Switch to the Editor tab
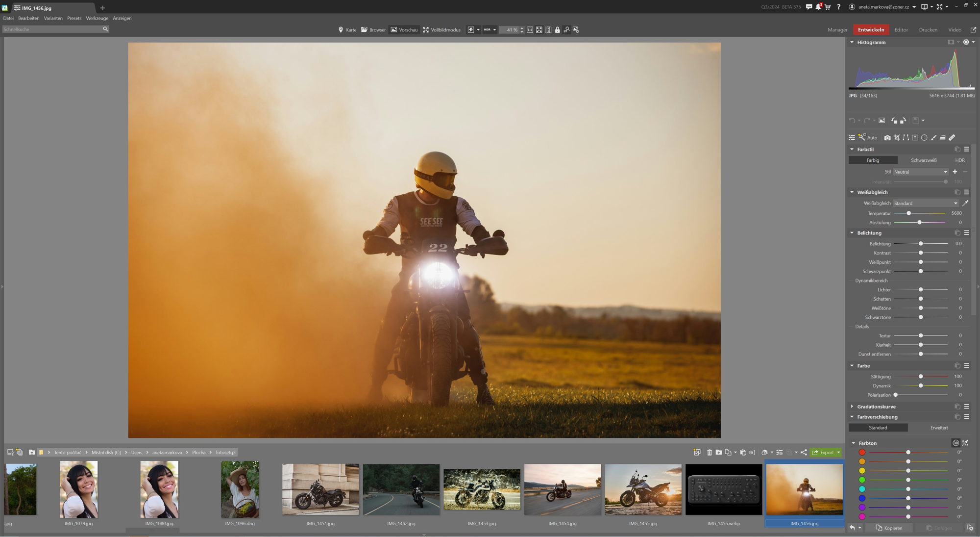This screenshot has width=980, height=537. click(901, 30)
